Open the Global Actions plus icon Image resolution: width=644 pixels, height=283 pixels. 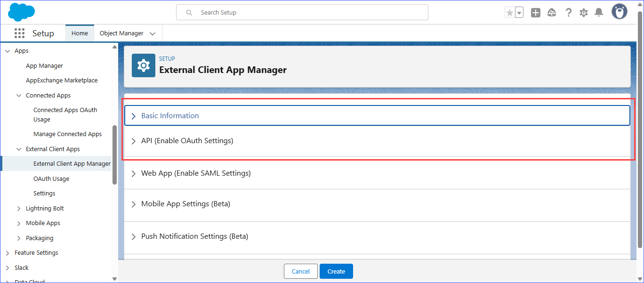click(x=536, y=13)
